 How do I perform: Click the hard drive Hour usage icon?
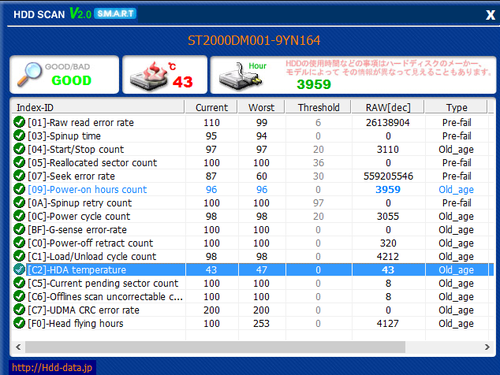pos(241,76)
